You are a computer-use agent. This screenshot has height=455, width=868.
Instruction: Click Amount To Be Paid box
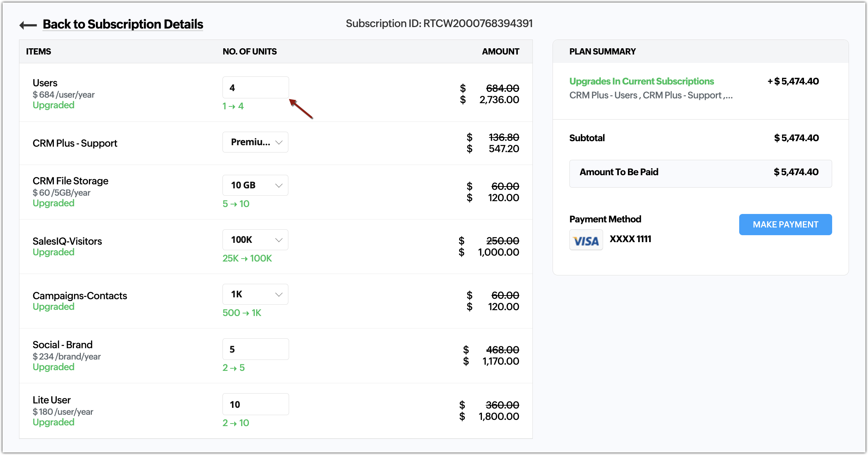click(700, 173)
